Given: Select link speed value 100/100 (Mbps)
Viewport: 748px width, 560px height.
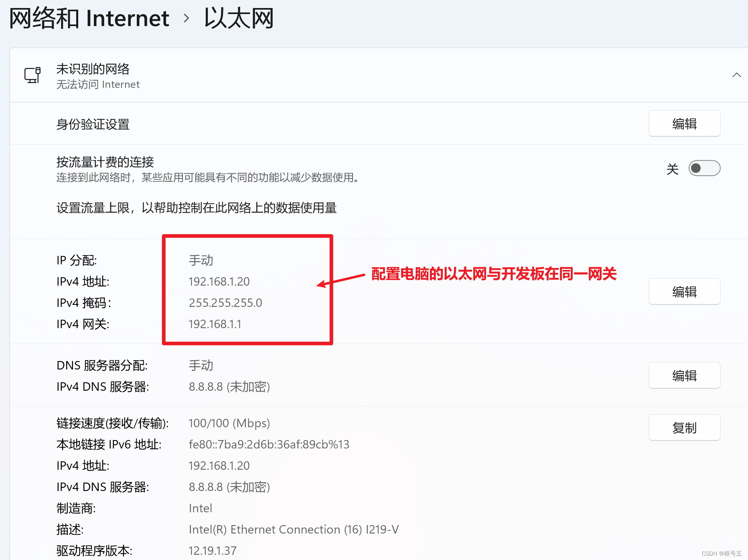Looking at the screenshot, I should 229,423.
